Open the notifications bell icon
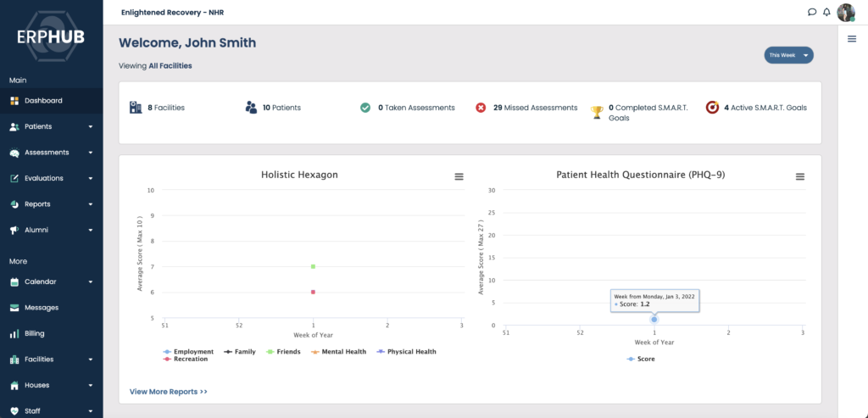This screenshot has height=418, width=868. [x=827, y=12]
